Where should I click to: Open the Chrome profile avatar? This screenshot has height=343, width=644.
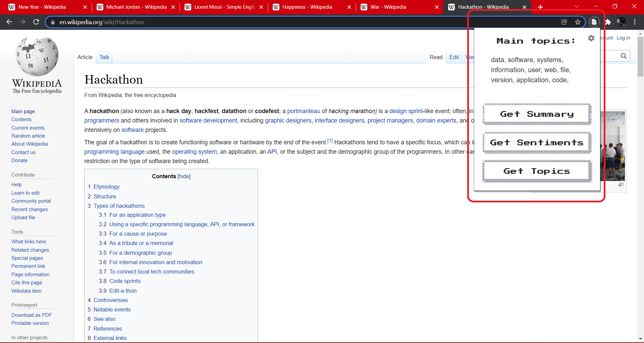(x=621, y=22)
